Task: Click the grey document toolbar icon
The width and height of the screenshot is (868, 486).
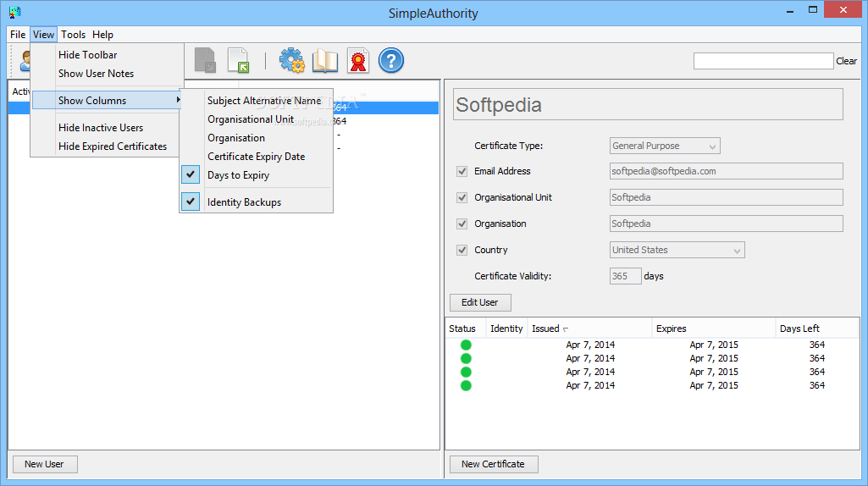Action: pos(206,60)
